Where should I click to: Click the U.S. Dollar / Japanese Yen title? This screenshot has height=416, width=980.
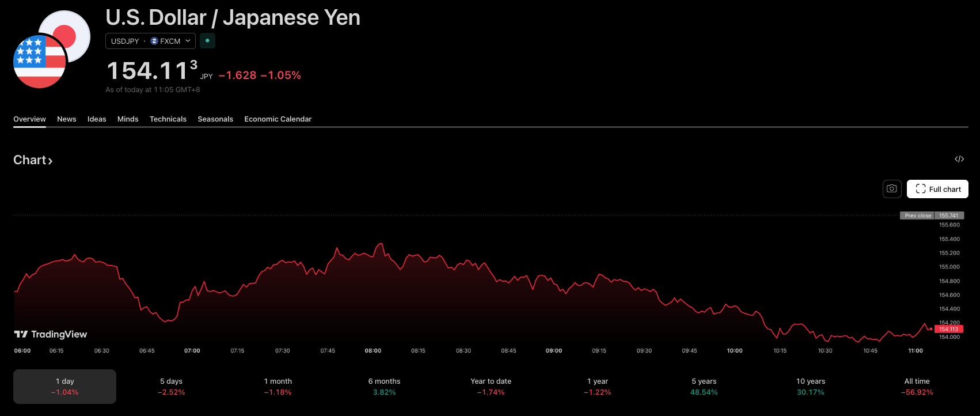click(233, 18)
